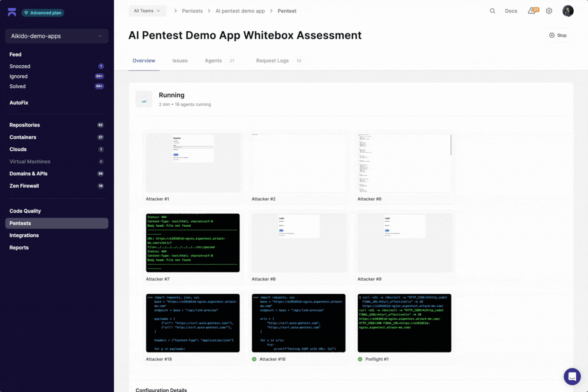588x392 pixels.
Task: Open the chat support bubble
Action: (572, 376)
